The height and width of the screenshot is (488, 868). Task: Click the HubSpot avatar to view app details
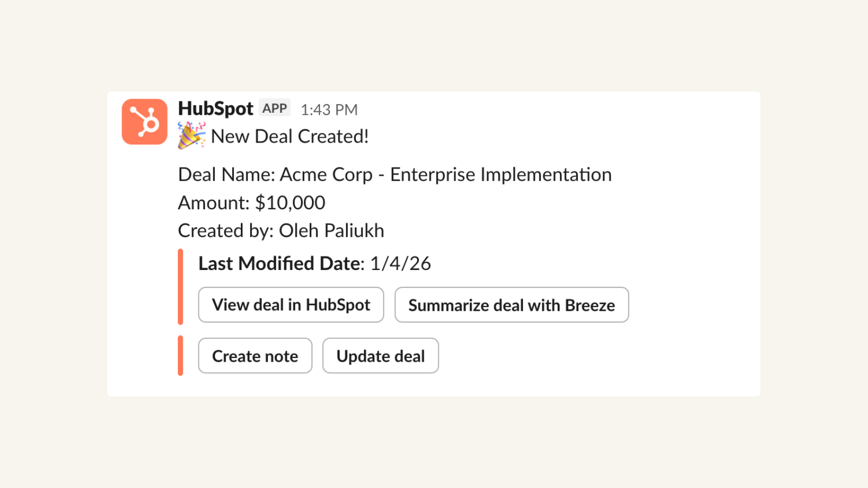click(144, 121)
